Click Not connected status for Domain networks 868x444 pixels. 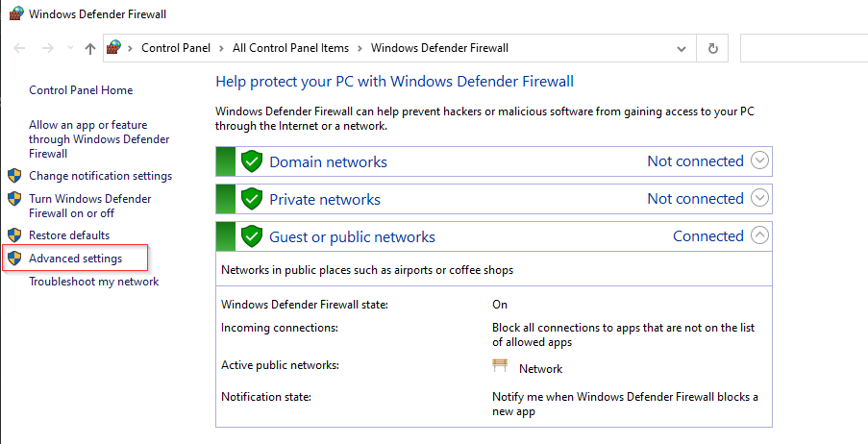[695, 161]
